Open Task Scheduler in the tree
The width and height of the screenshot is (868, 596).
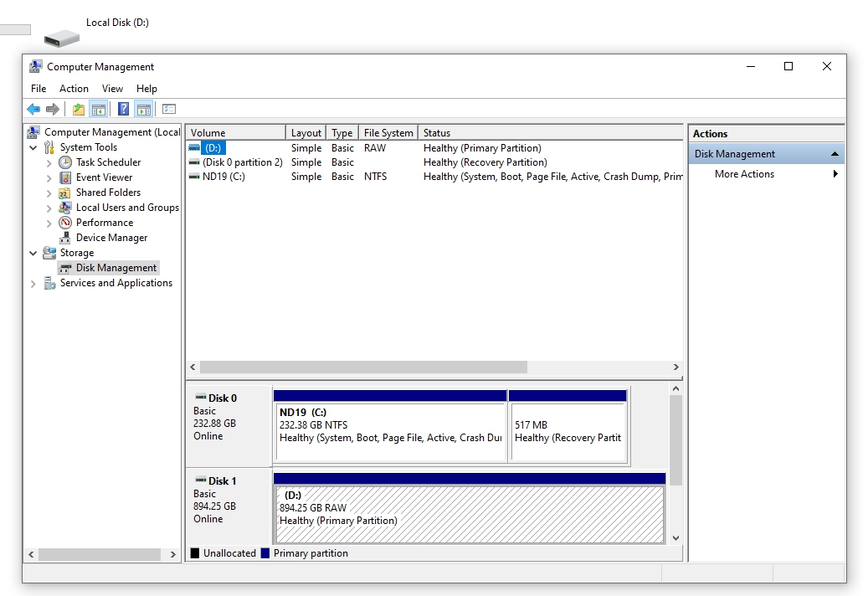[108, 162]
